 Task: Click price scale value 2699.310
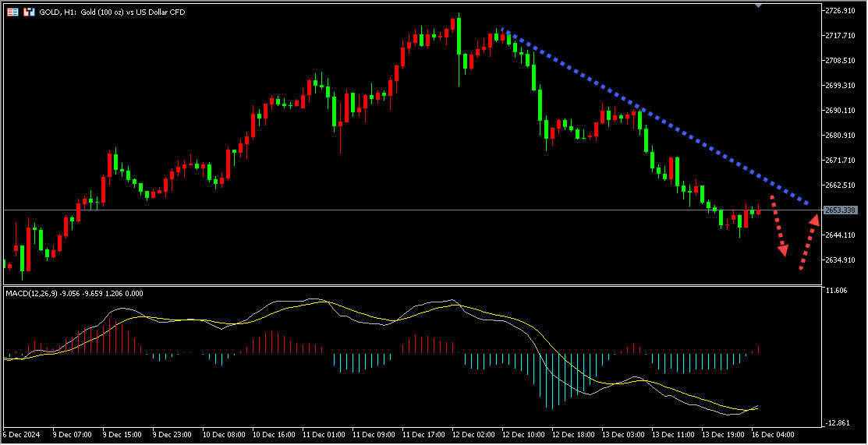842,85
